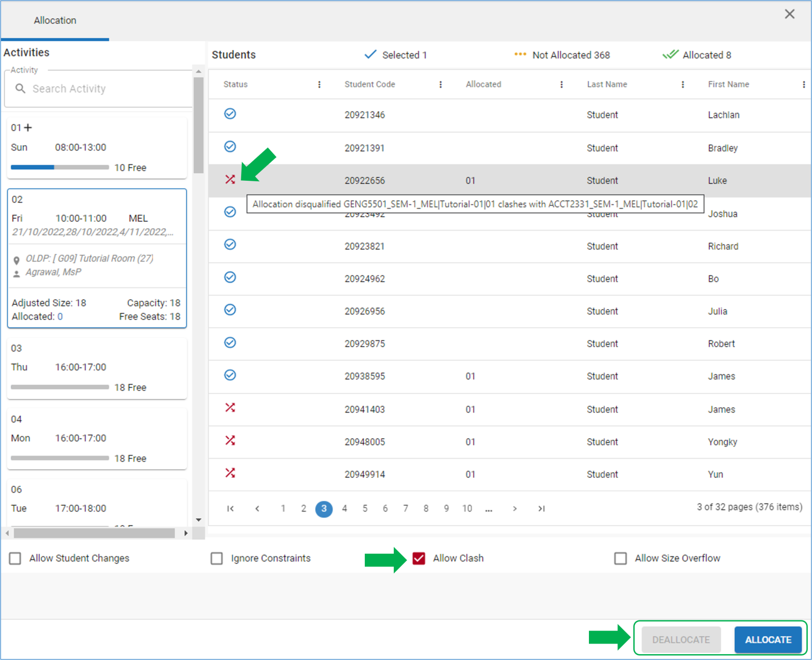Click the instructor icon next to Agrawal, MsP
812x660 pixels.
[16, 272]
